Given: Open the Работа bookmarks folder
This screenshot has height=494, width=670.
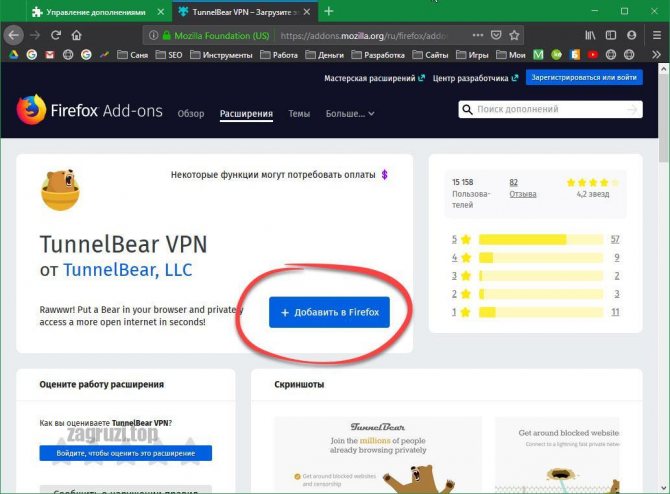Looking at the screenshot, I should coord(279,55).
